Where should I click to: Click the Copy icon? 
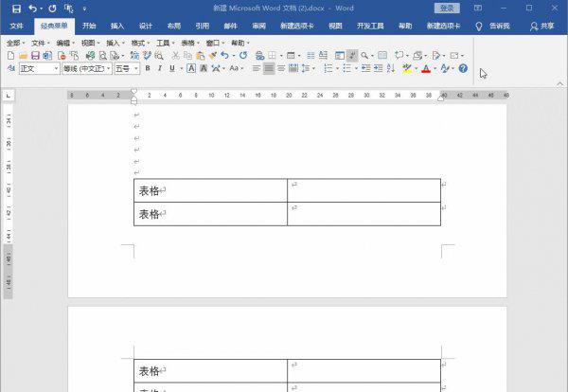[x=187, y=56]
